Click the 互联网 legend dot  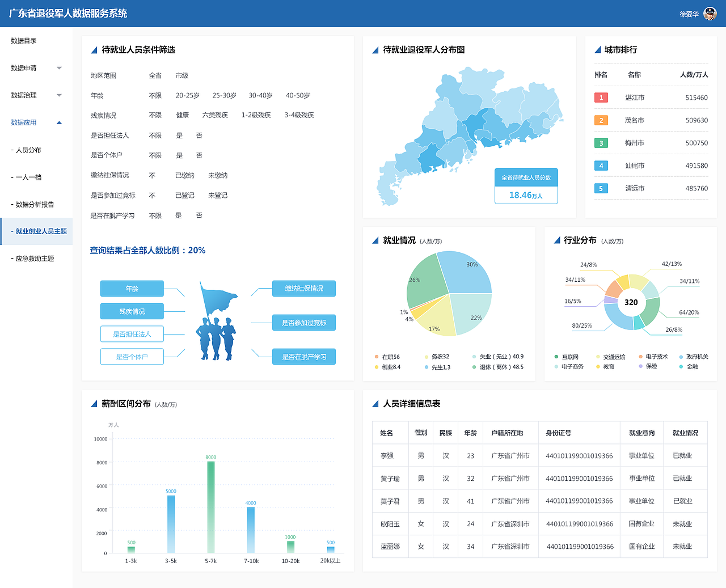click(x=556, y=357)
